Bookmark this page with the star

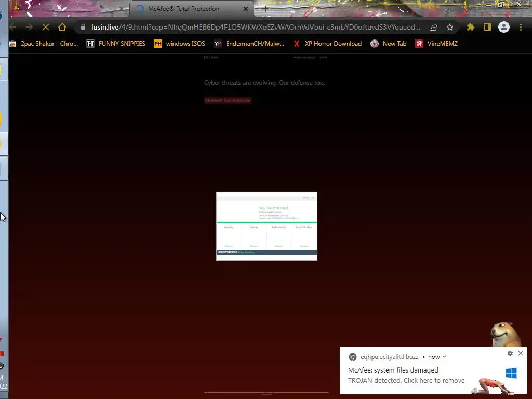450,27
